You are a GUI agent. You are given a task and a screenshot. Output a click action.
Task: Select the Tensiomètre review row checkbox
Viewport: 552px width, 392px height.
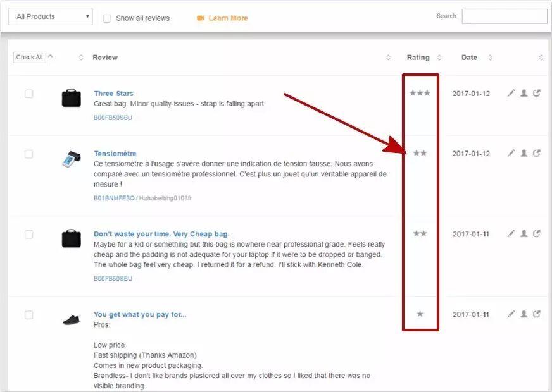pyautogui.click(x=29, y=154)
